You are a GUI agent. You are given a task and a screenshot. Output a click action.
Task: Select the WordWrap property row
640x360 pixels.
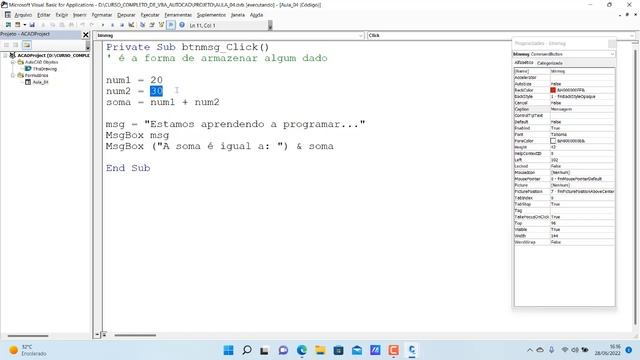point(564,242)
